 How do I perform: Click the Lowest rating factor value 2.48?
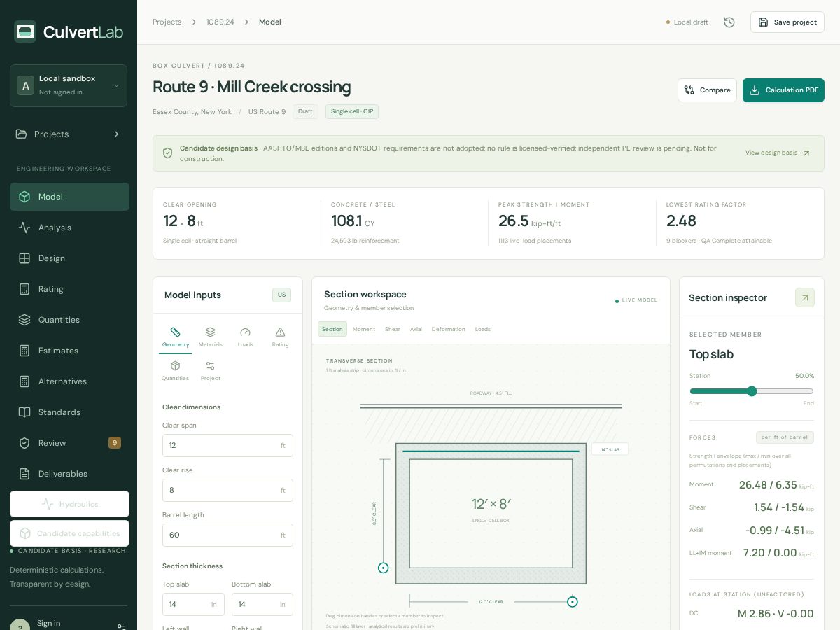tap(681, 221)
